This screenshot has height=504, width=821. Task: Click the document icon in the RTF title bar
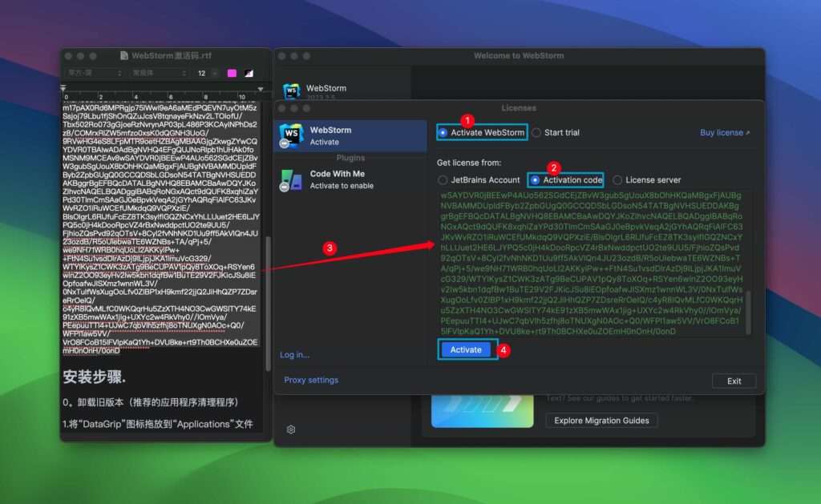[x=124, y=56]
